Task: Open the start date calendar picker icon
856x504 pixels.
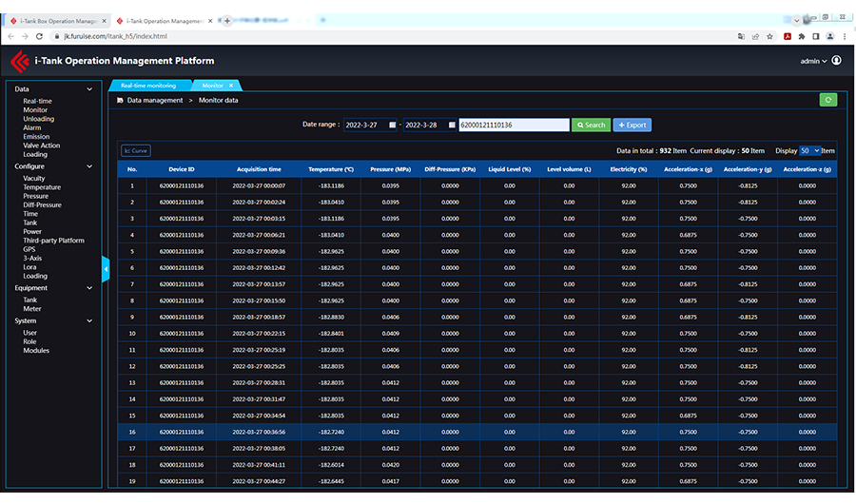Action: coord(392,125)
